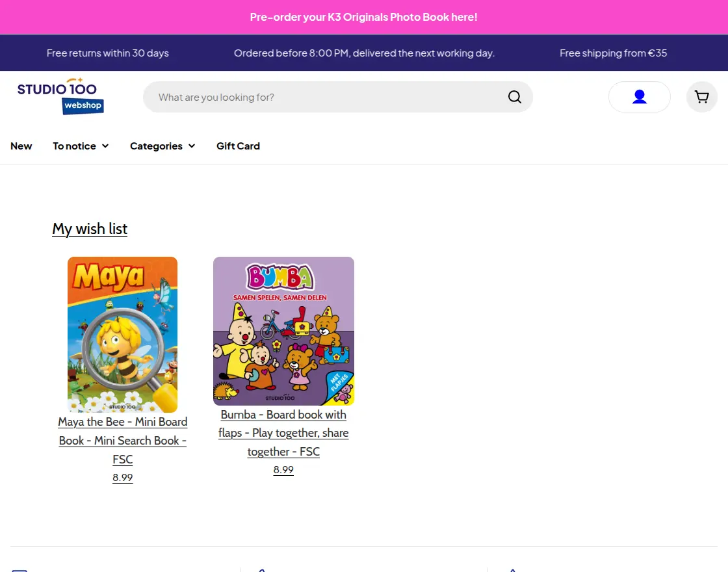
Task: Open the Maya the Bee Mini Board Book title link
Action: tap(123, 440)
